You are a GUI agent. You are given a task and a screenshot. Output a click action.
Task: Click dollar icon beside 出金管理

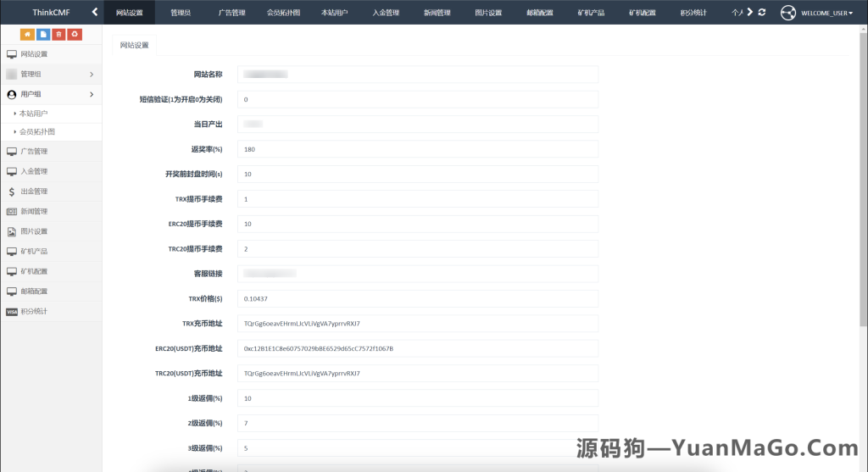(12, 192)
